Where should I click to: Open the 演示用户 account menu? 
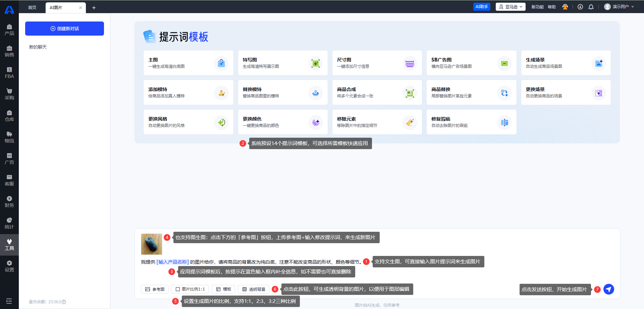[619, 7]
